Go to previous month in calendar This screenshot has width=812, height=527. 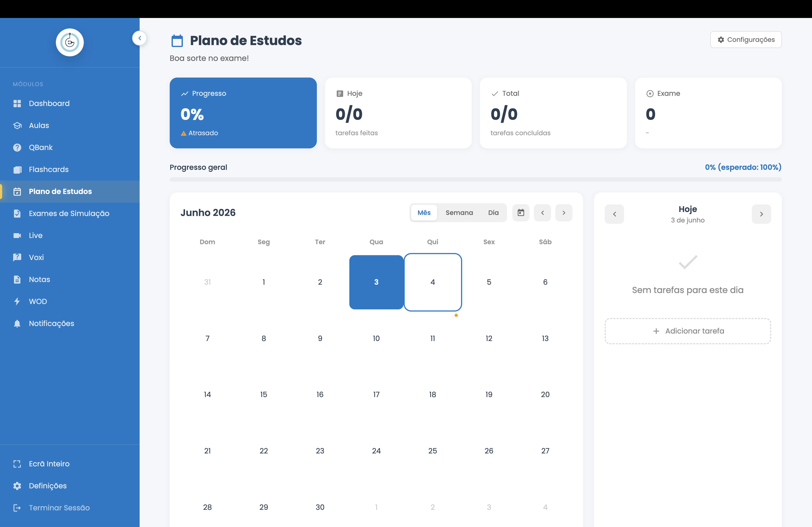pyautogui.click(x=542, y=213)
